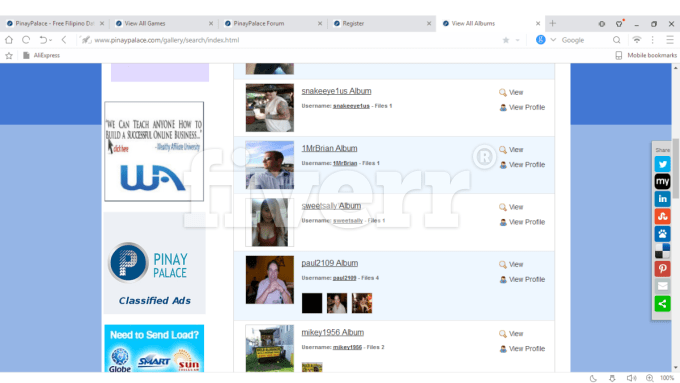Switch to View All Games tab
Image resolution: width=680 pixels, height=383 pixels.
pos(164,23)
